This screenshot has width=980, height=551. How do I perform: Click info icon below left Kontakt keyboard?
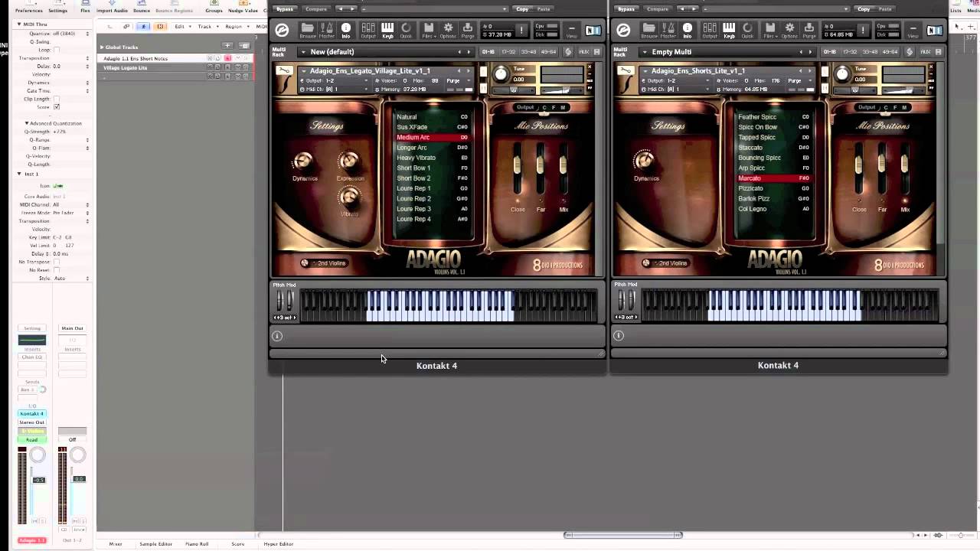pyautogui.click(x=277, y=335)
